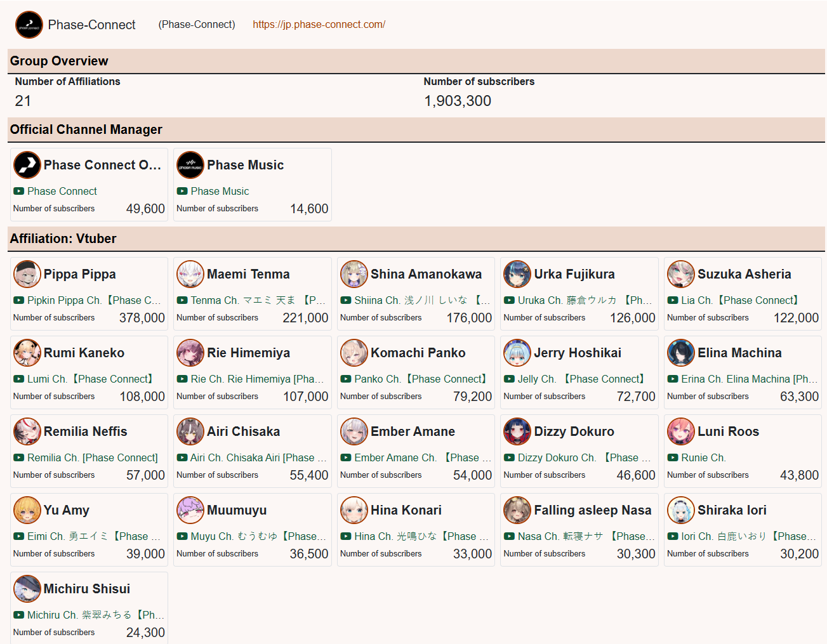Open the Phase Connect YouTube channel link
The width and height of the screenshot is (827, 644).
pos(62,191)
